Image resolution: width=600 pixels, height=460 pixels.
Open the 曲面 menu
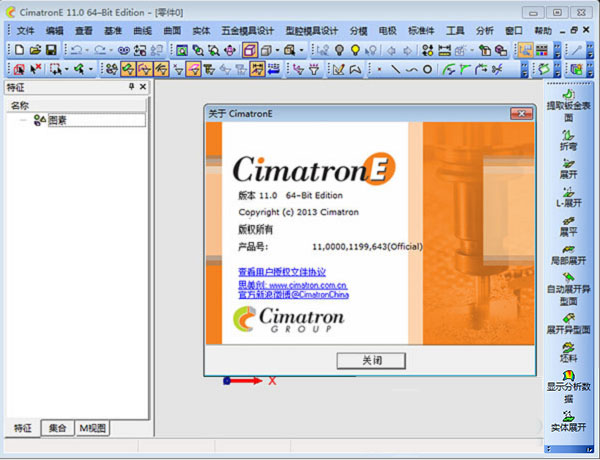(172, 31)
